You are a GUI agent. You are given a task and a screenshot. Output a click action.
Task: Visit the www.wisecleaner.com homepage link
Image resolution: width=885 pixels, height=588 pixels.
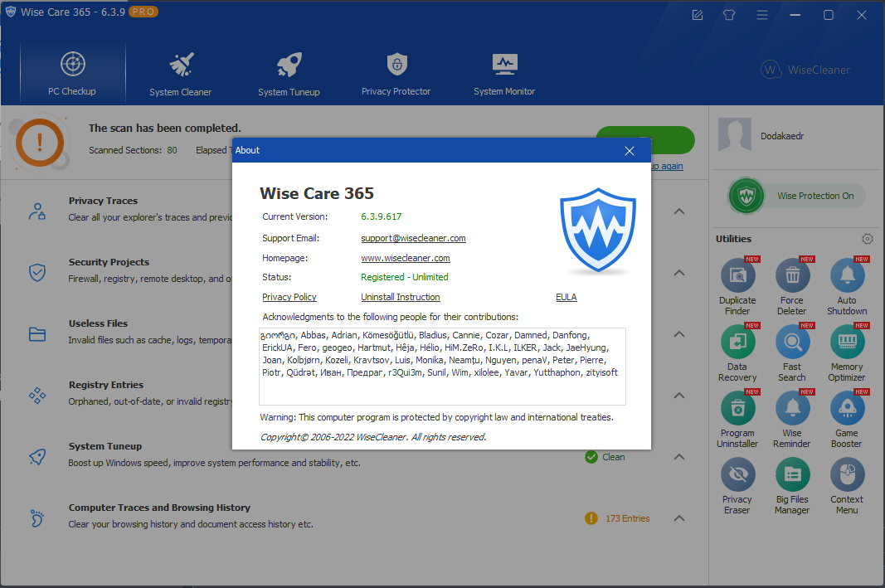point(406,258)
